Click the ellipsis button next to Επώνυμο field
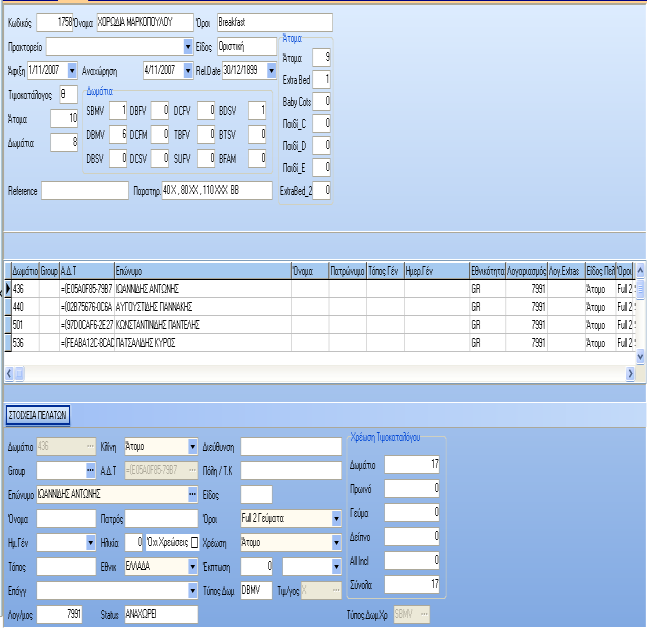Viewport: 647px width, 628px height. (x=192, y=494)
